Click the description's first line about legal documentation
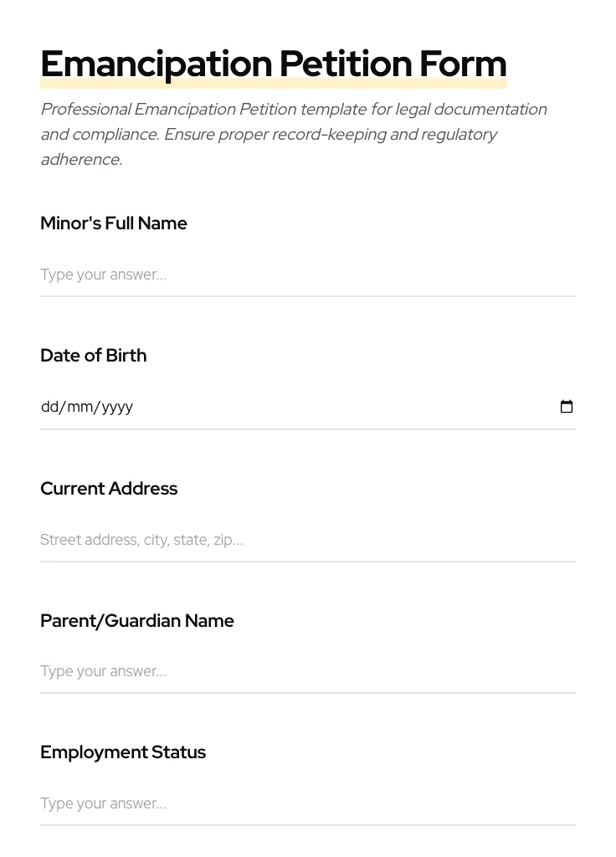The image size is (616, 857). click(294, 110)
